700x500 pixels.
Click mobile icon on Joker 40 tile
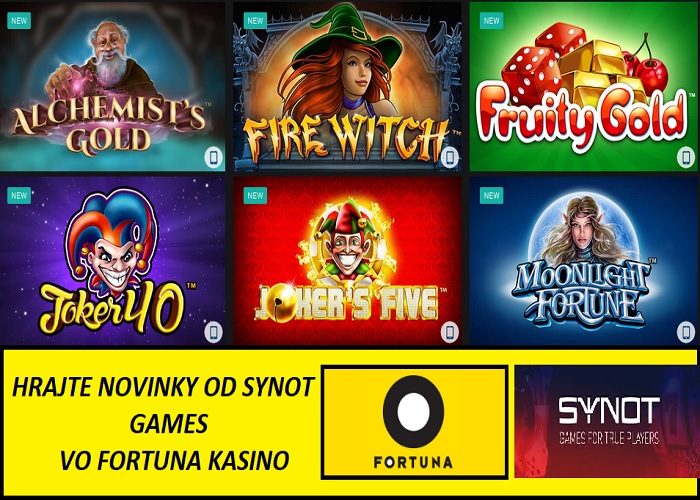pos(213,332)
